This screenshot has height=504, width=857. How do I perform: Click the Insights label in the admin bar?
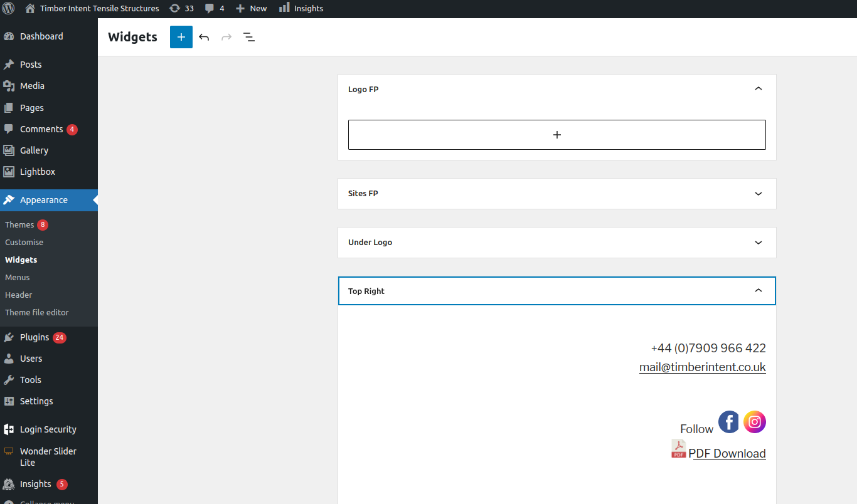(309, 8)
